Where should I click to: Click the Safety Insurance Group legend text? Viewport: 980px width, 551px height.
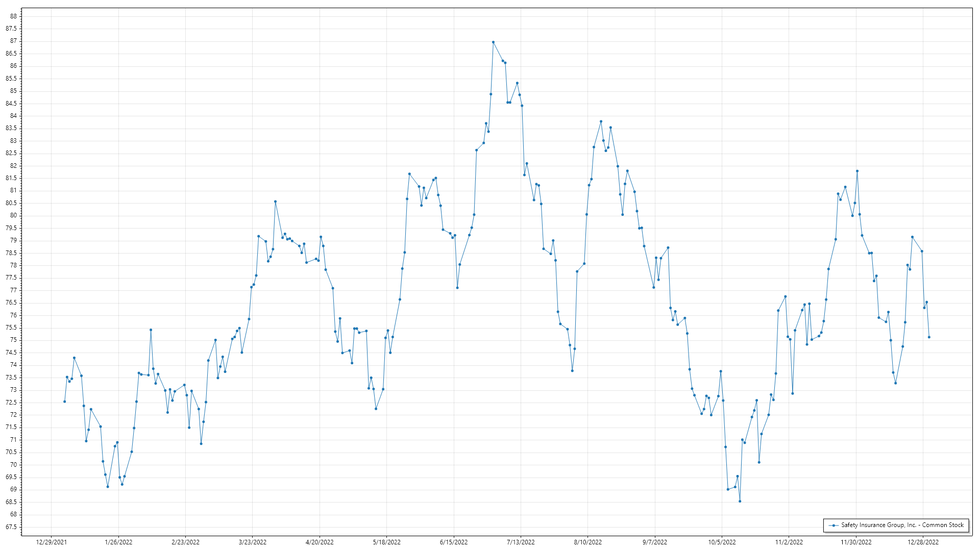(902, 525)
